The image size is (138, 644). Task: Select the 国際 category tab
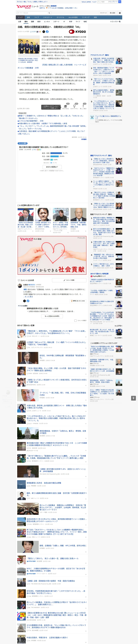click(x=32, y=21)
